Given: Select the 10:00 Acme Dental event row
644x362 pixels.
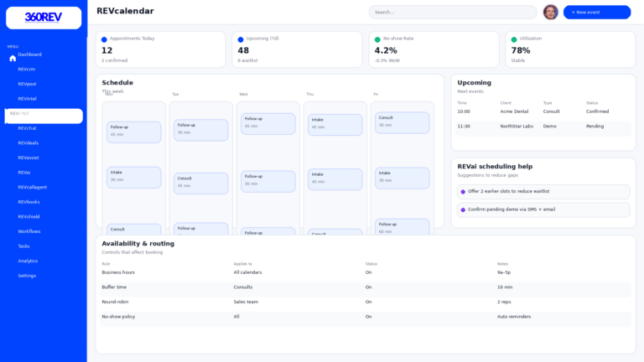Looking at the screenshot, I should click(543, 111).
